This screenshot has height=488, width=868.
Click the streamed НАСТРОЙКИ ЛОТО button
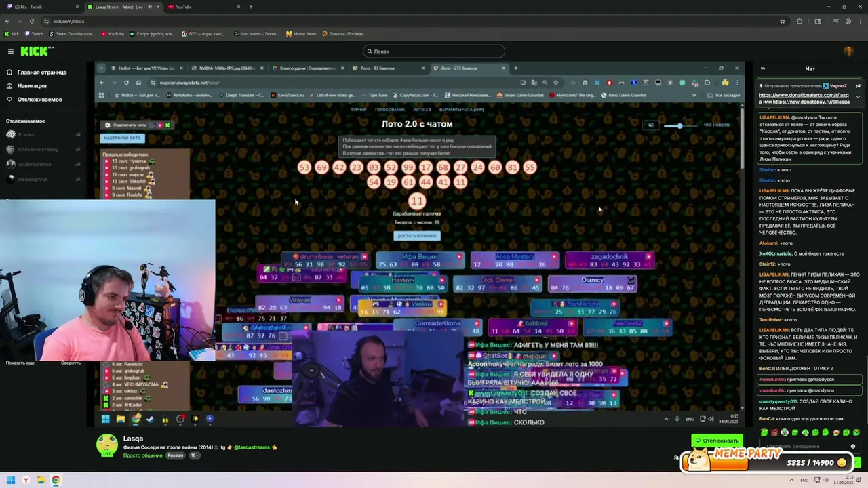(122, 138)
